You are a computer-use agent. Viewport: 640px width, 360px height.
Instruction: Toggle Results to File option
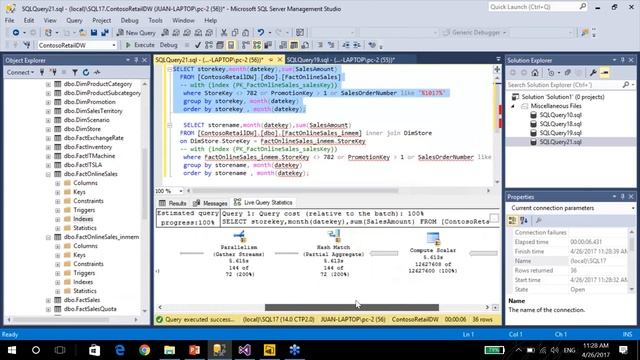click(x=305, y=45)
